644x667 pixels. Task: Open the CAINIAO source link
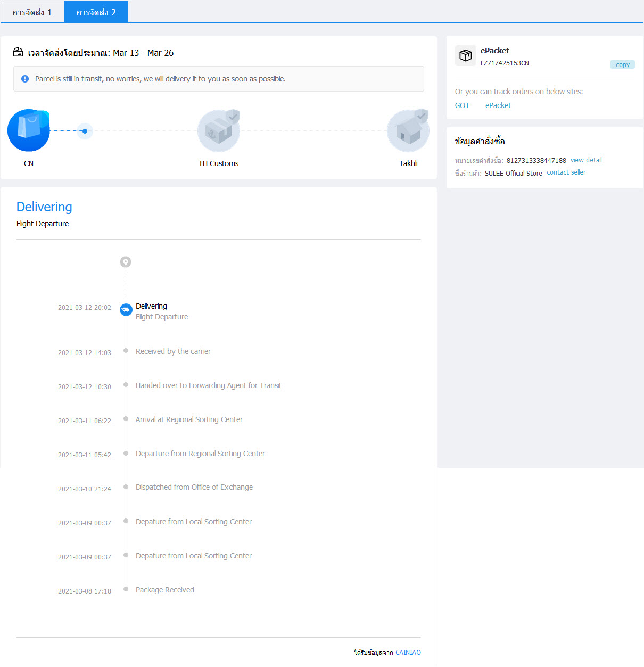[408, 653]
